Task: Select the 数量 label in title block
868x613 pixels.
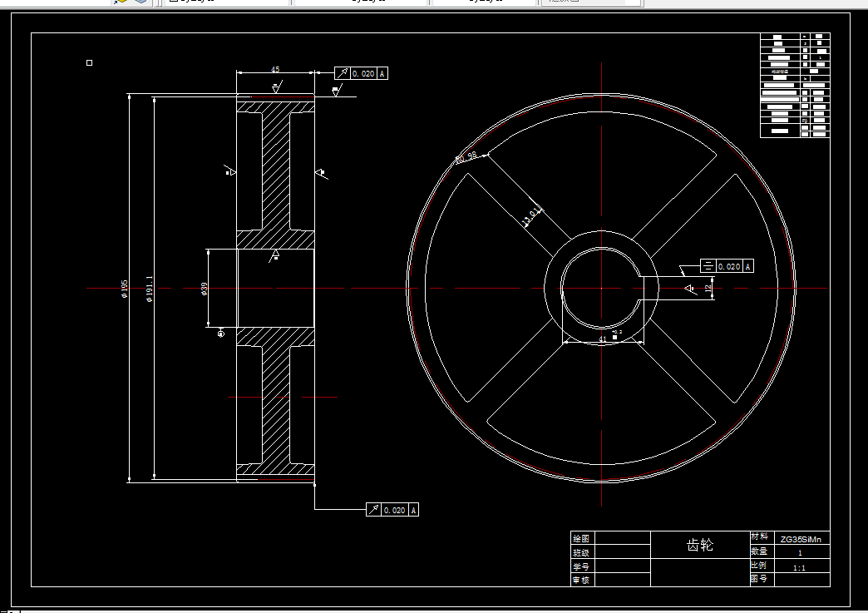Action: (760, 551)
